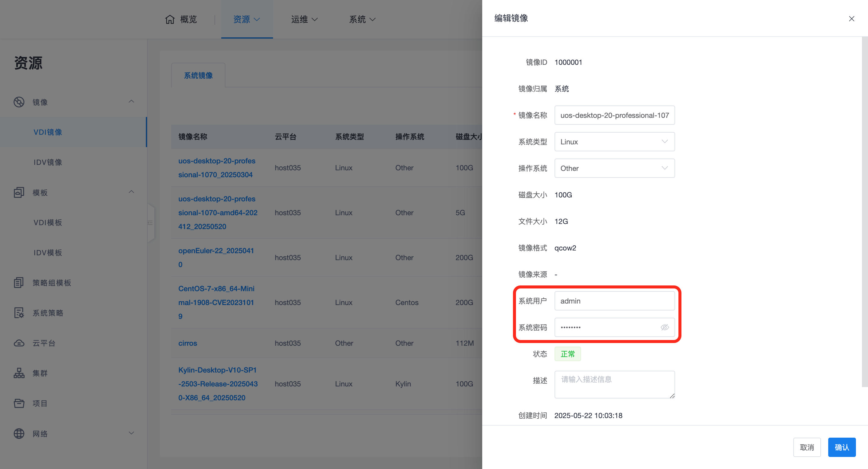The width and height of the screenshot is (868, 469).
Task: Click the 系统类型 column header
Action: 349,137
